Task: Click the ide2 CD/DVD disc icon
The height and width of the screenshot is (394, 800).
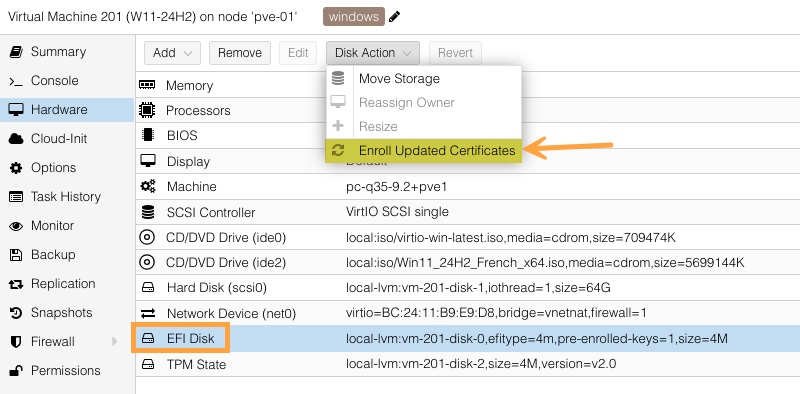Action: (x=147, y=262)
